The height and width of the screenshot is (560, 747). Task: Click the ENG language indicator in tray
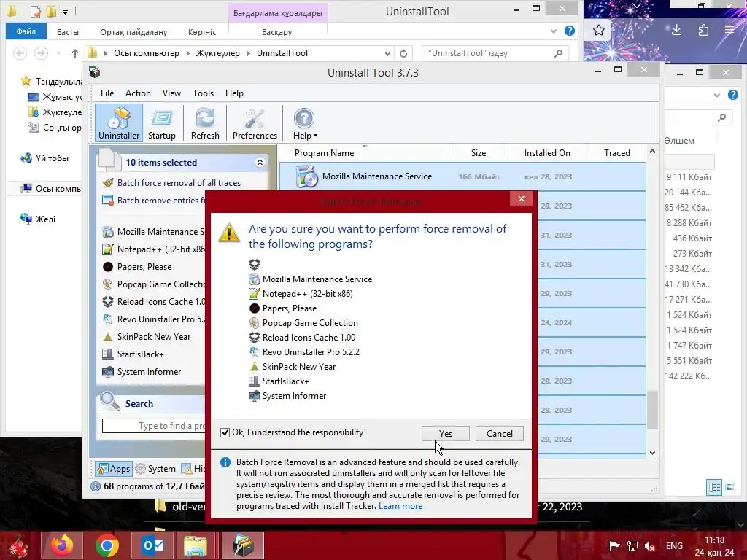pos(674,545)
